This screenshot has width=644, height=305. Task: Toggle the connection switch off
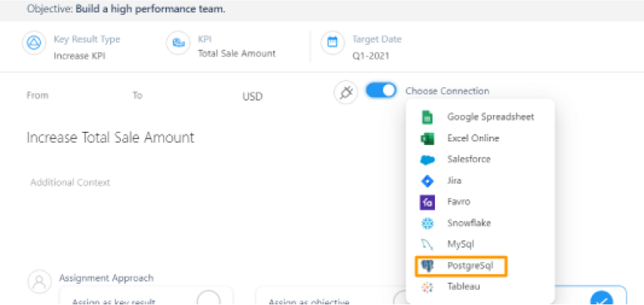(381, 90)
